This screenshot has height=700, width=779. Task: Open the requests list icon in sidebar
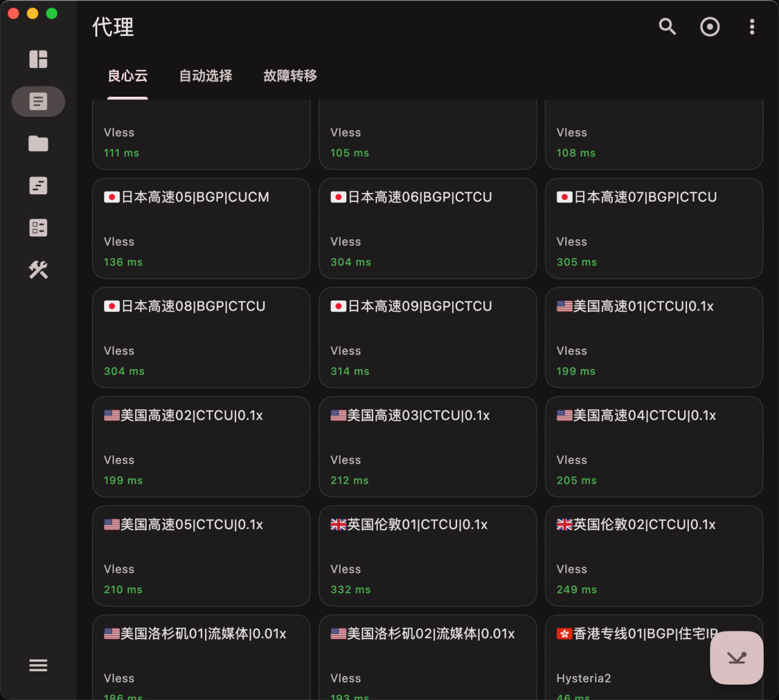click(38, 186)
